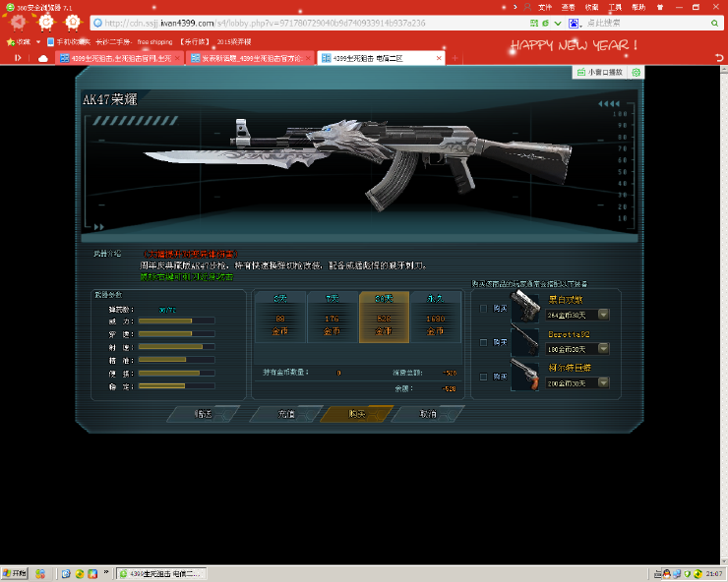Click the user account avatar icon
Screen dimensions: 728x582
pyautogui.click(x=527, y=7)
